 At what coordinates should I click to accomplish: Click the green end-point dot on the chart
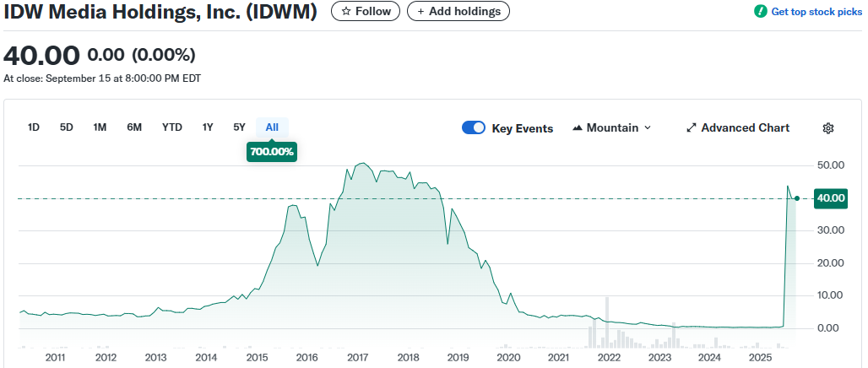point(796,198)
